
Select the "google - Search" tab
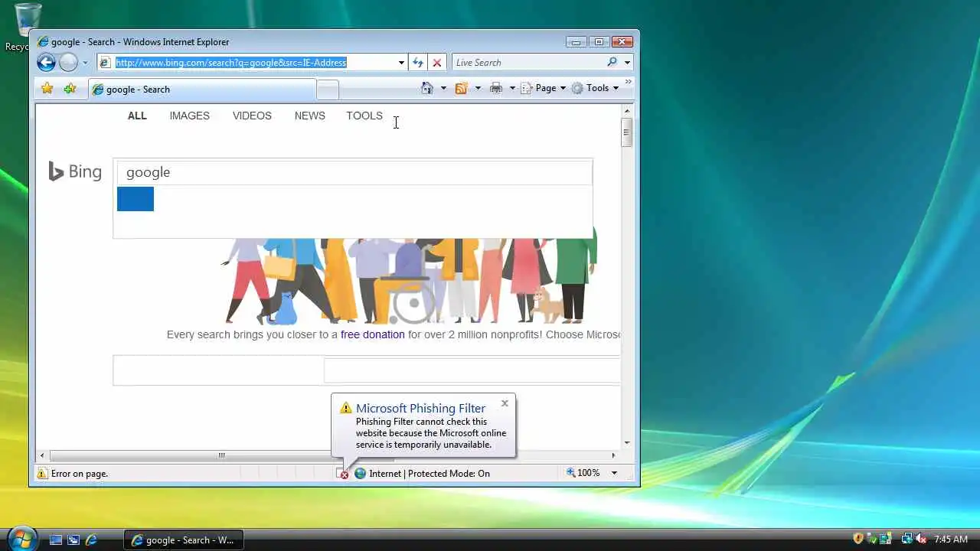(x=201, y=90)
